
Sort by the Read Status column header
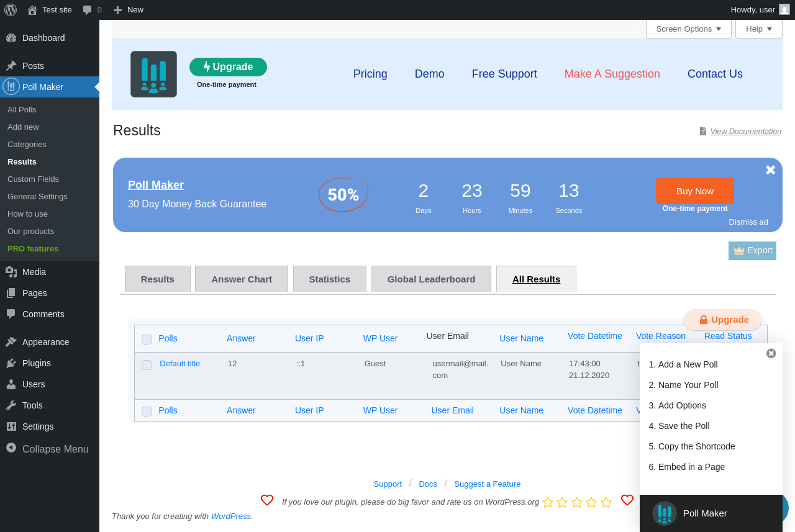pyautogui.click(x=728, y=336)
